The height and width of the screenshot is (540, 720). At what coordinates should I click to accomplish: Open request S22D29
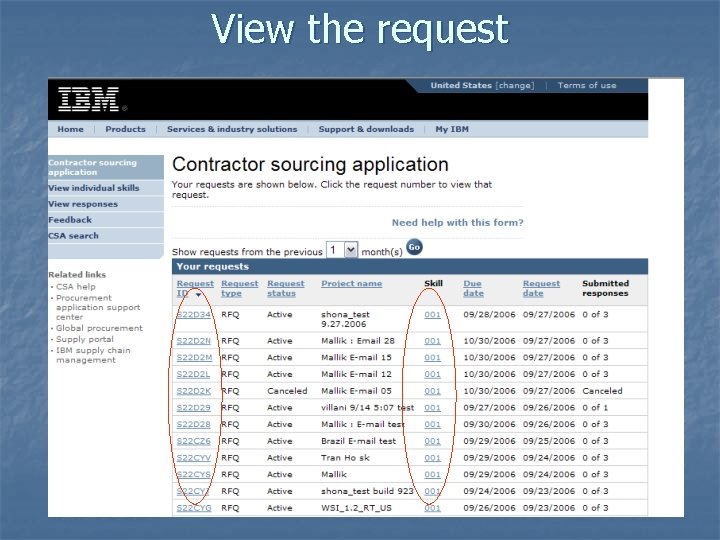tap(193, 408)
